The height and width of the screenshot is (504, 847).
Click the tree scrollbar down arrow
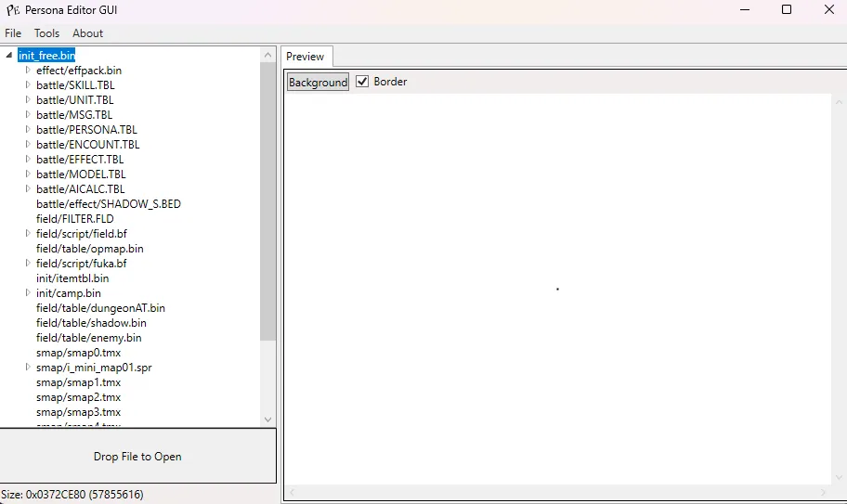click(267, 420)
